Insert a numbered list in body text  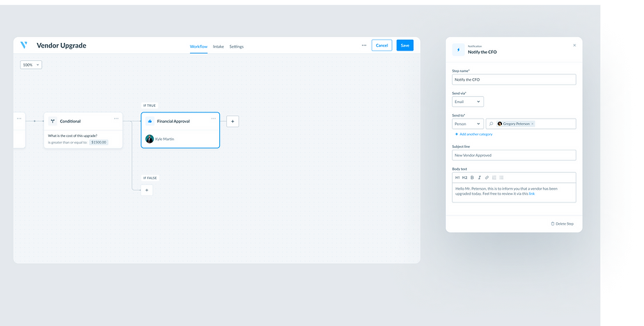coord(494,177)
